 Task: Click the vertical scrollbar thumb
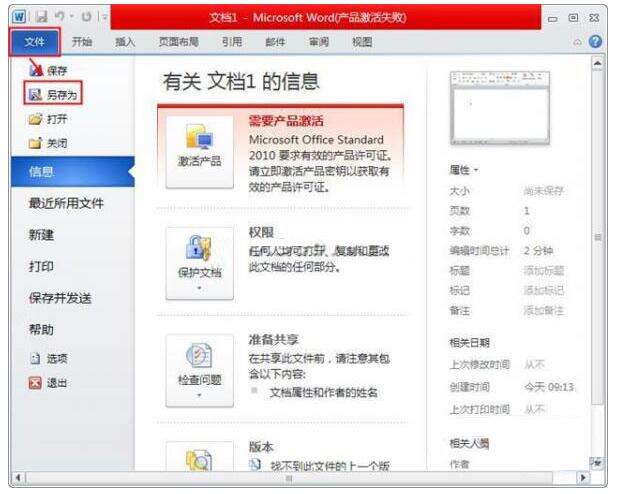point(597,237)
